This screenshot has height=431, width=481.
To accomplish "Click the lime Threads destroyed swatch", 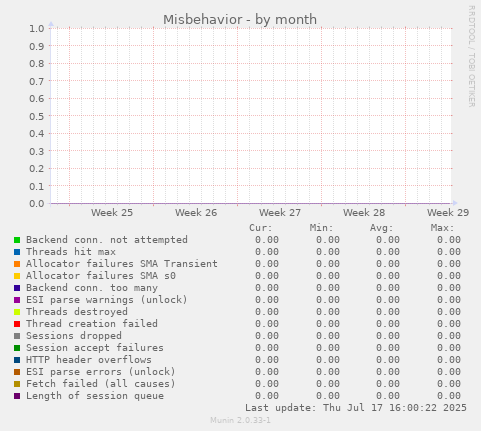I will (x=17, y=312).
